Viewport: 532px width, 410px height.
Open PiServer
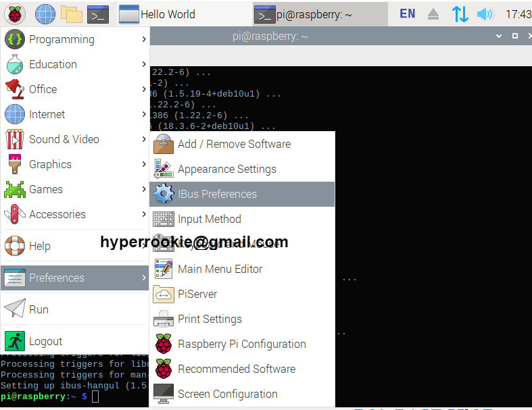click(x=242, y=294)
